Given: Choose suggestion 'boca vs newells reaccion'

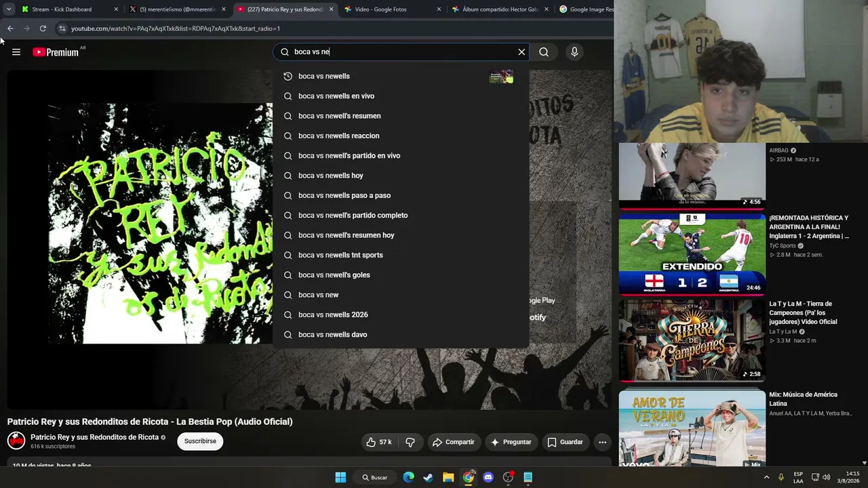Looking at the screenshot, I should (x=401, y=136).
